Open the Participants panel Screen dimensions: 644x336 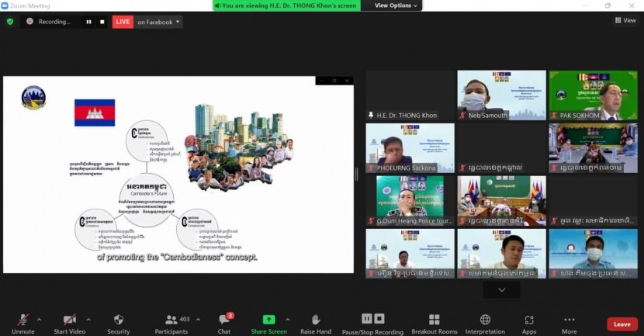pos(171,320)
